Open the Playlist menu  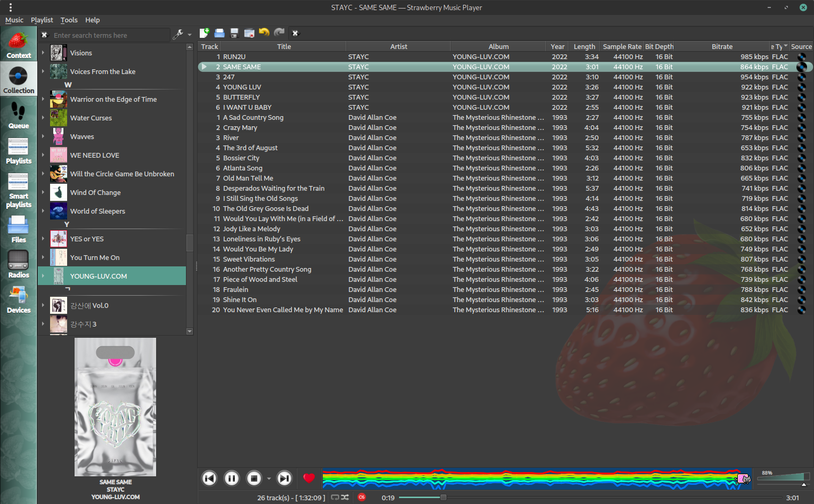(x=42, y=20)
